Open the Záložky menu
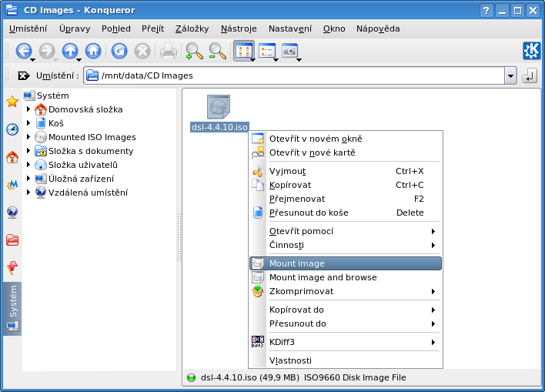The image size is (545, 392). pos(192,28)
